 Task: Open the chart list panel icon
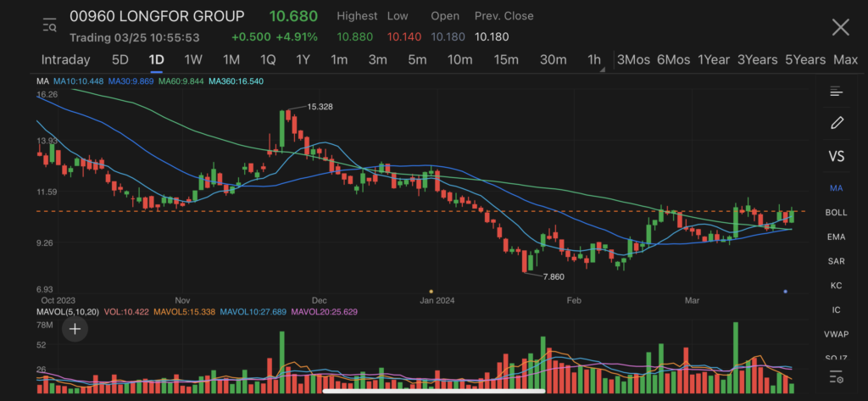(836, 92)
